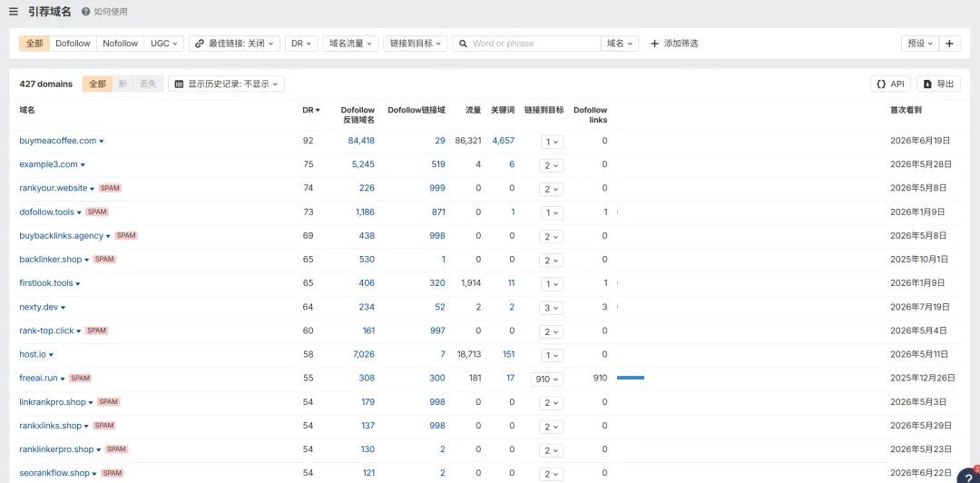Open the 域名流量 filter dropdown
This screenshot has width=980, height=483.
click(x=350, y=44)
